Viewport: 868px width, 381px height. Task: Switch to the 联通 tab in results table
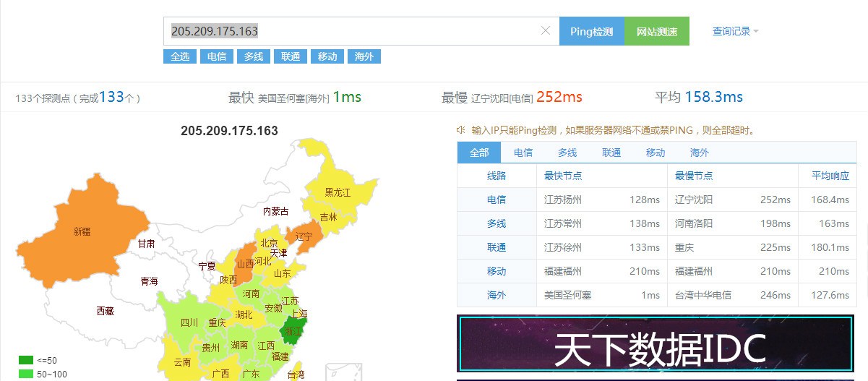pyautogui.click(x=611, y=153)
